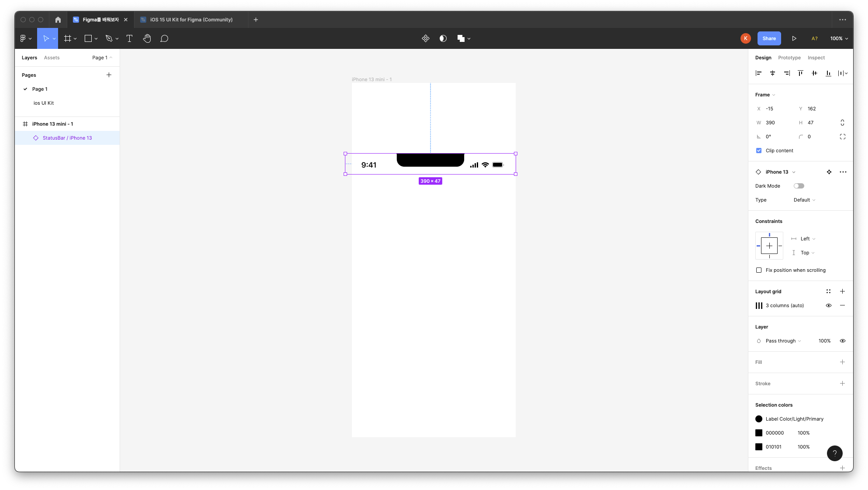Toggle the Dark Mode switch

point(799,186)
